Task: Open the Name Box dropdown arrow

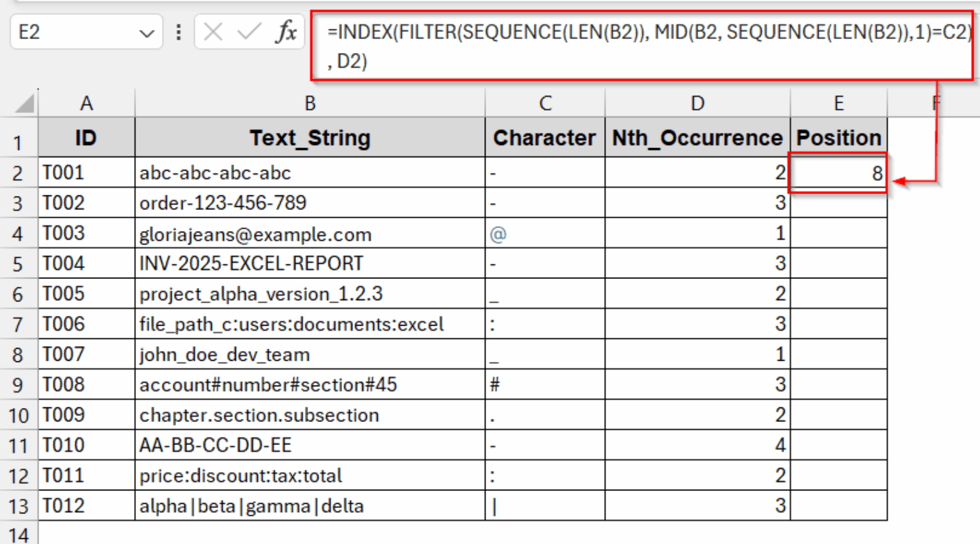Action: (x=147, y=31)
